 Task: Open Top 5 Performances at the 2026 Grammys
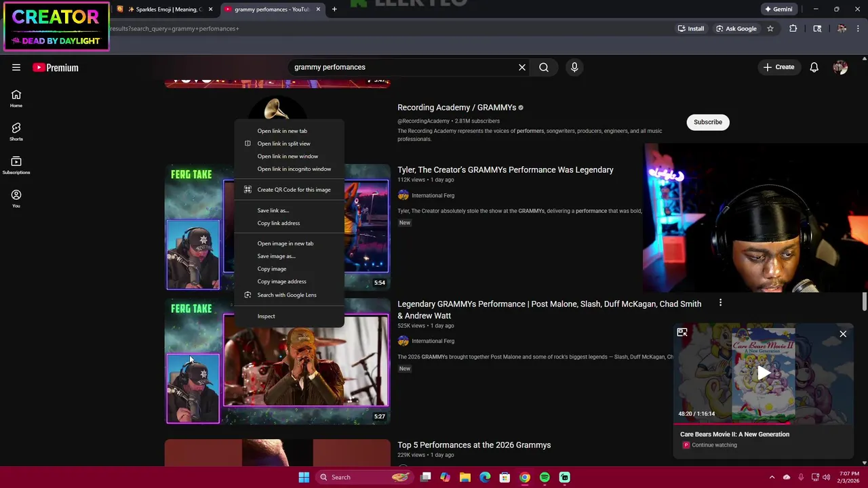coord(474,445)
